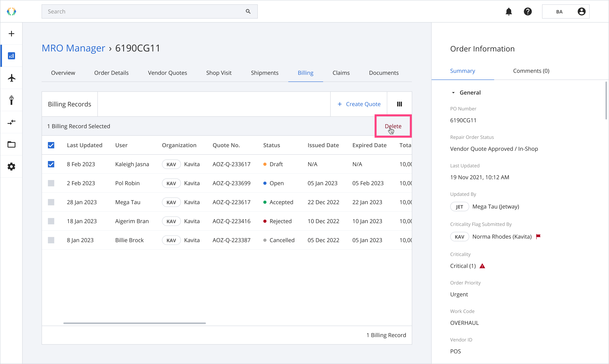Check the 28 Jan 2023 row checkbox
Image resolution: width=609 pixels, height=364 pixels.
tap(51, 202)
